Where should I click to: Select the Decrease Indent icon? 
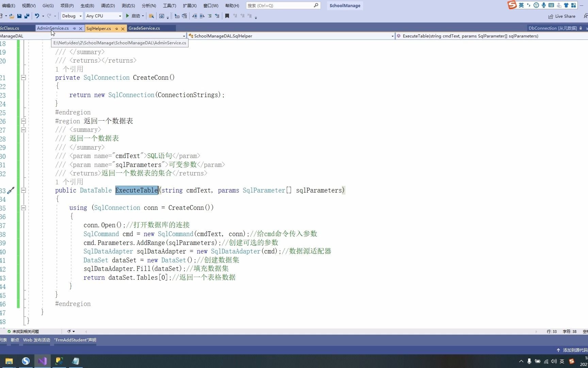[x=195, y=16]
